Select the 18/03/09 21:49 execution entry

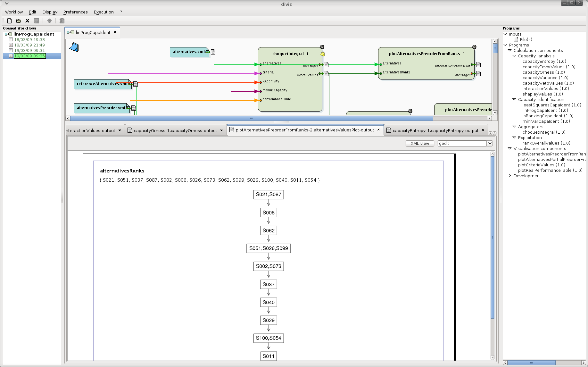click(x=29, y=45)
